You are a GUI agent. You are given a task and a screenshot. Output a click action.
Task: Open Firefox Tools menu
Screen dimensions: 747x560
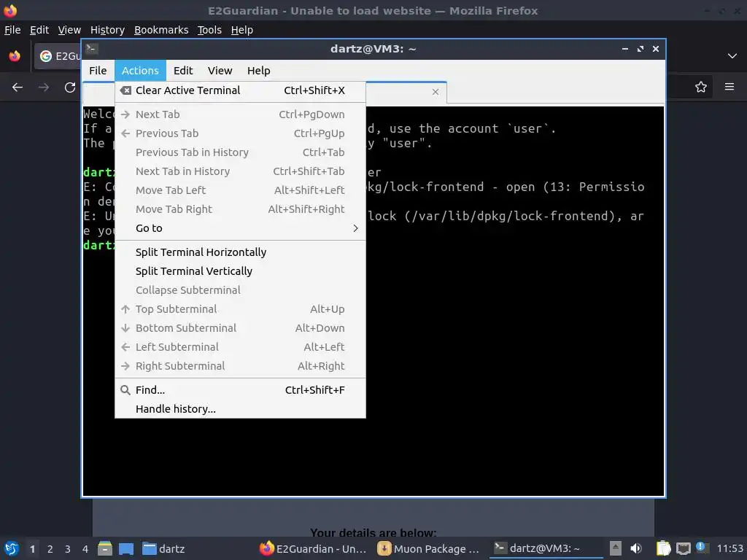click(209, 30)
